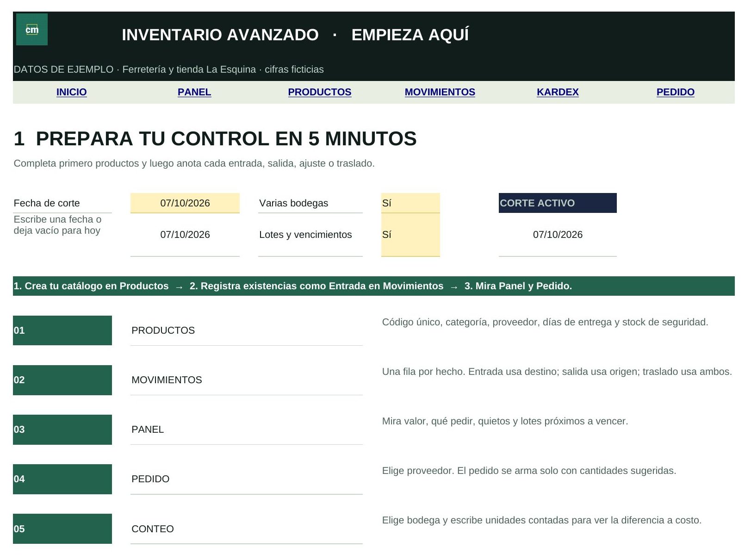Click the green instructions banner '1. Crea tu catálogo'

pyautogui.click(x=374, y=286)
